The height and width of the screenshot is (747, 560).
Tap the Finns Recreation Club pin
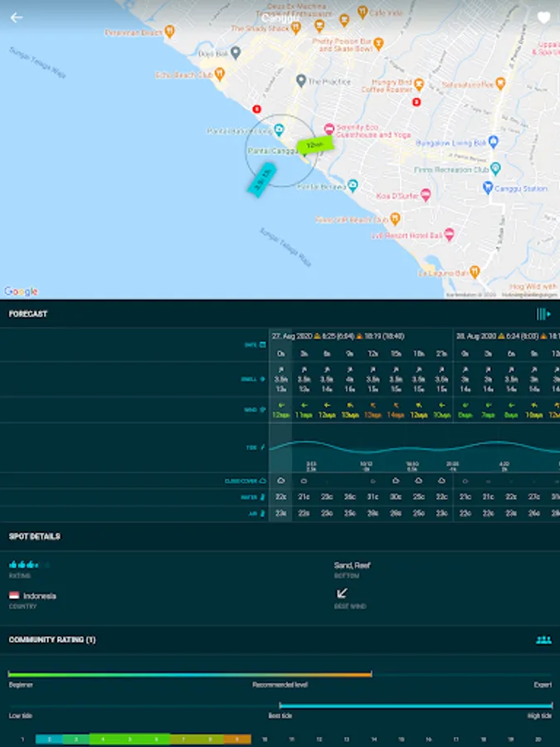(x=495, y=168)
